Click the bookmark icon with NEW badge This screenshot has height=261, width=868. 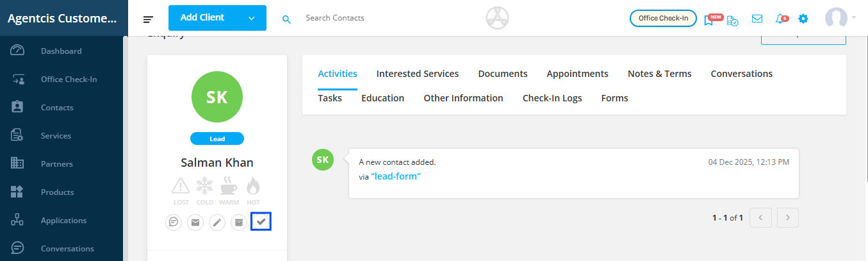tap(709, 20)
